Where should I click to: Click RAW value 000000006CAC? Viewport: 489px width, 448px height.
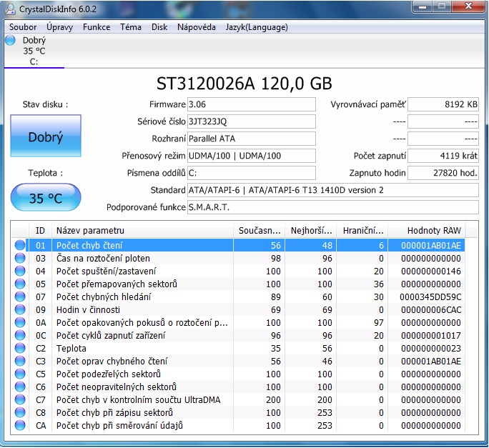(x=431, y=309)
